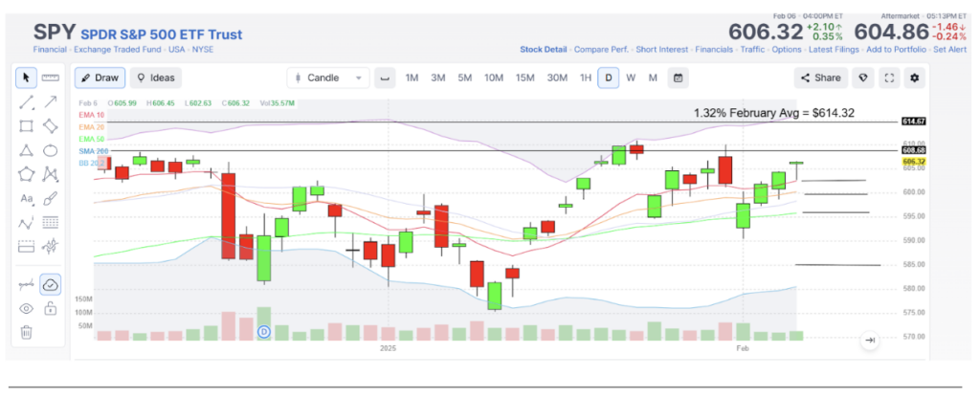Open the Financials link
The width and height of the screenshot is (980, 398).
pyautogui.click(x=714, y=50)
